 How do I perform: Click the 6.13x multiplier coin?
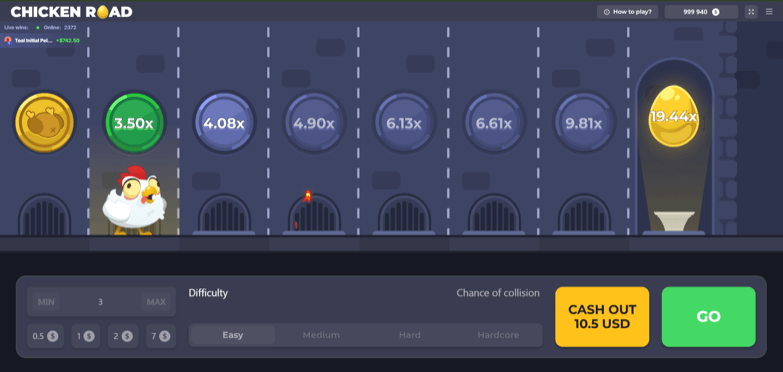pos(403,123)
